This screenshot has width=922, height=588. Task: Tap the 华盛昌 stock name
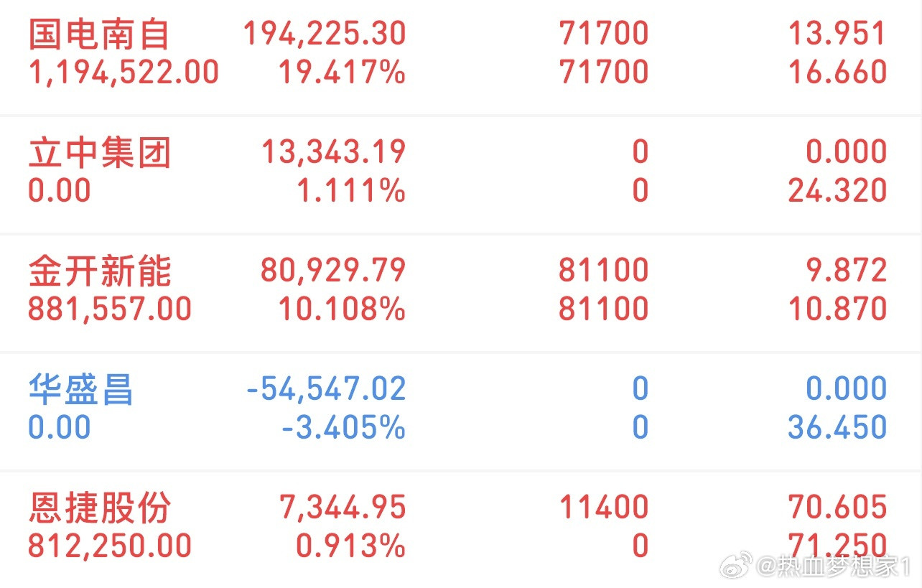pos(80,390)
